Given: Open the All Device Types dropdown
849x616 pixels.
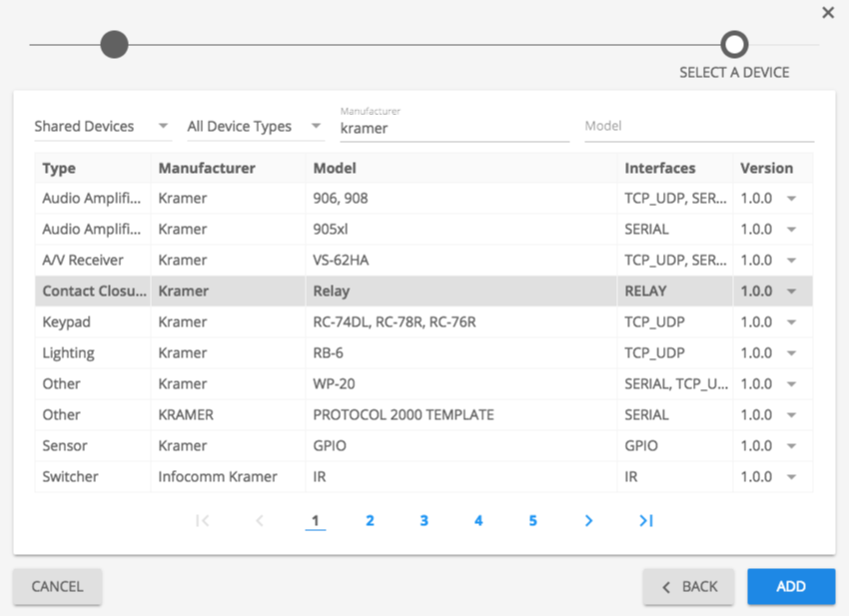Looking at the screenshot, I should 255,127.
